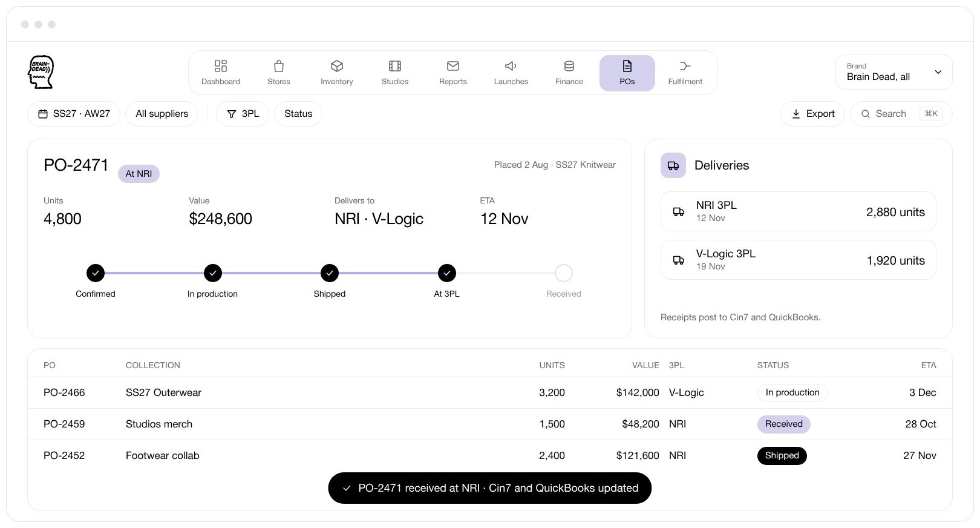Switch to the Inventory tab

coord(337,73)
